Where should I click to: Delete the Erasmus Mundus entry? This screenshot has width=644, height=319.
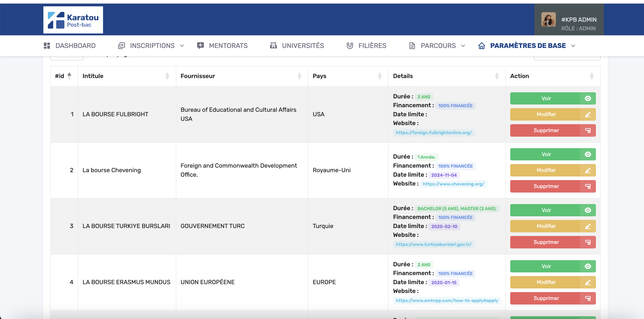pos(553,298)
